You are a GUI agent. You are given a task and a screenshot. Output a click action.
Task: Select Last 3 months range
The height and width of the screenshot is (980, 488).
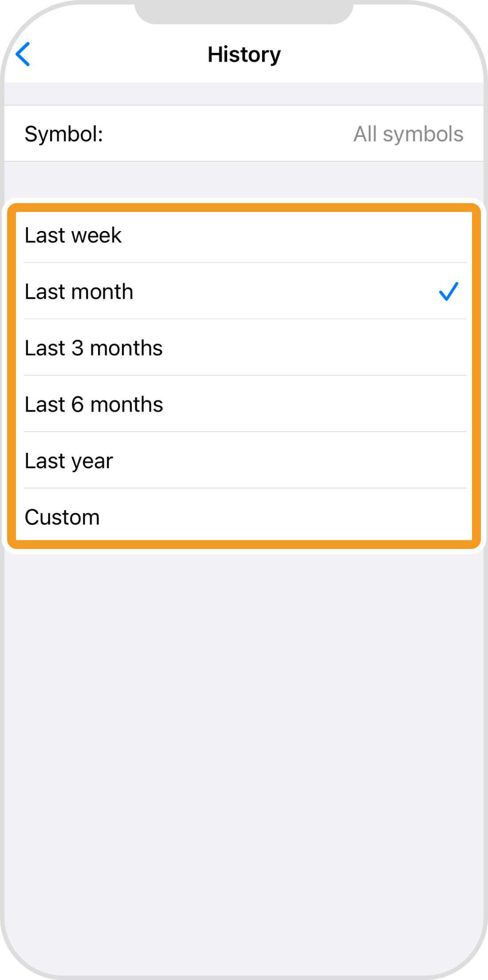click(x=94, y=348)
